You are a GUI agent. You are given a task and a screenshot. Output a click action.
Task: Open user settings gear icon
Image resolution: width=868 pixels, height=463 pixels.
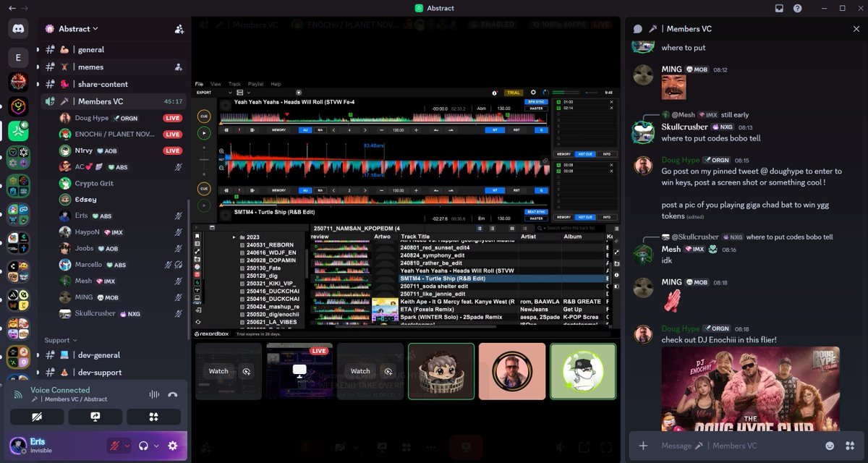(x=172, y=446)
